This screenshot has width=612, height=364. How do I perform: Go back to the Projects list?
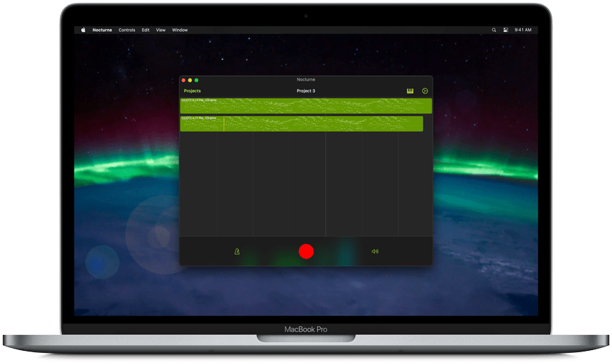[x=193, y=91]
